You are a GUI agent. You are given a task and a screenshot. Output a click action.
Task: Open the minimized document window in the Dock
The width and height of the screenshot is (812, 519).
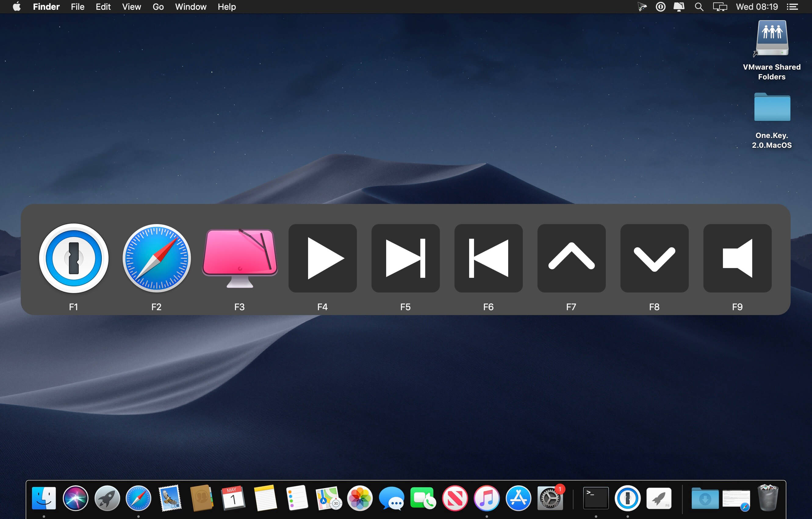[x=736, y=500]
